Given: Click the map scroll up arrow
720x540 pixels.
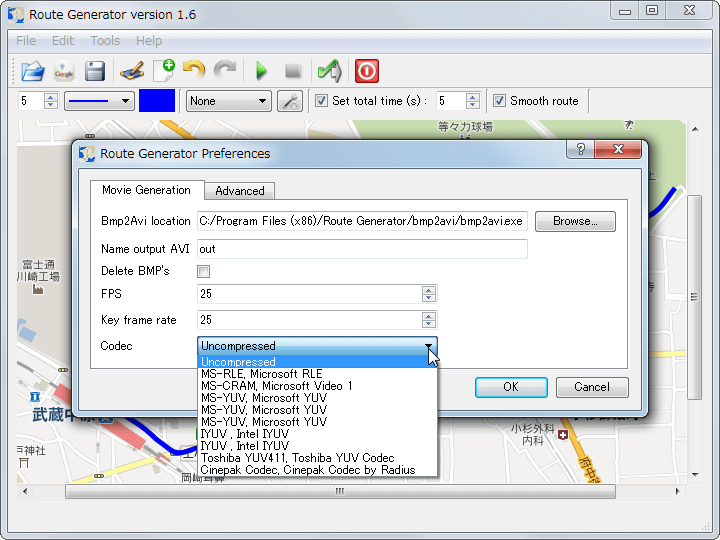Looking at the screenshot, I should [x=695, y=129].
